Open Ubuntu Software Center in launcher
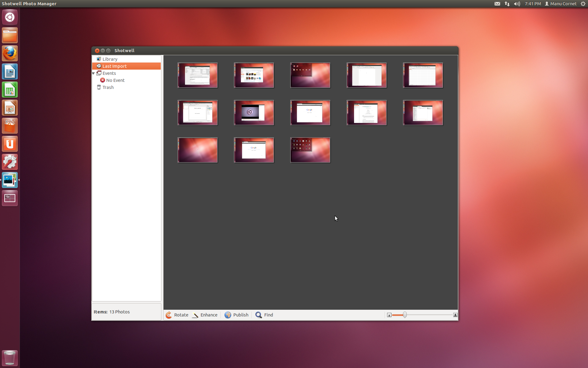 pyautogui.click(x=10, y=126)
